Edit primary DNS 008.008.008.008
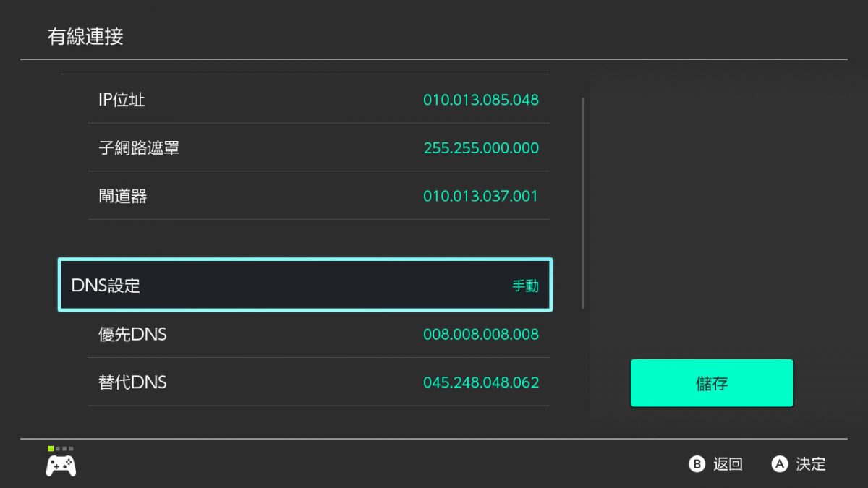The image size is (868, 488). pyautogui.click(x=480, y=334)
